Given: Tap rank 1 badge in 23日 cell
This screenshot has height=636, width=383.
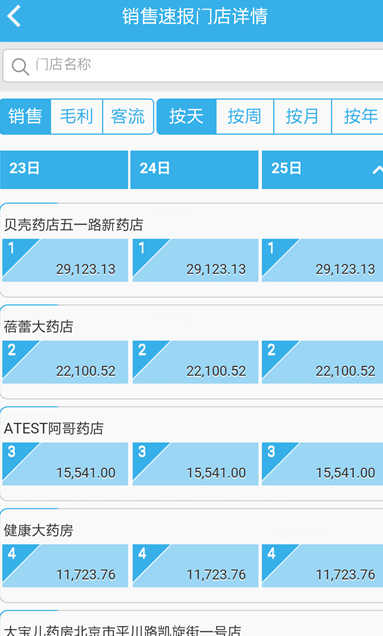Looking at the screenshot, I should (11, 248).
